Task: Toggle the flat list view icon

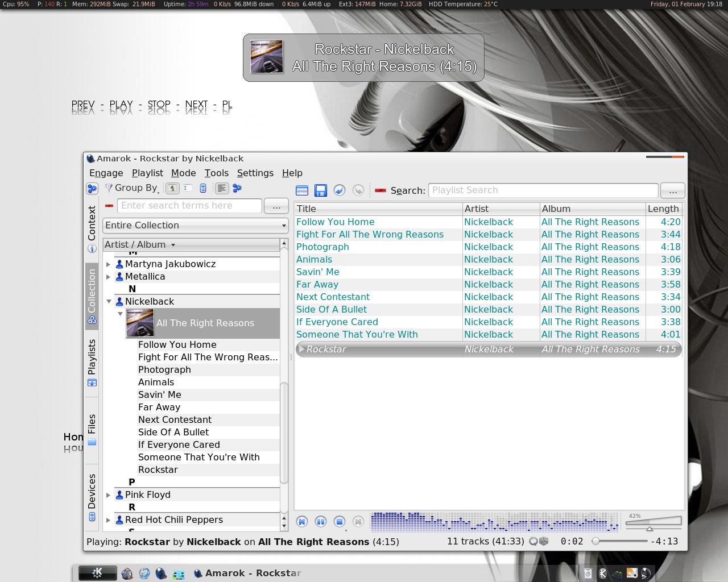Action: click(188, 188)
